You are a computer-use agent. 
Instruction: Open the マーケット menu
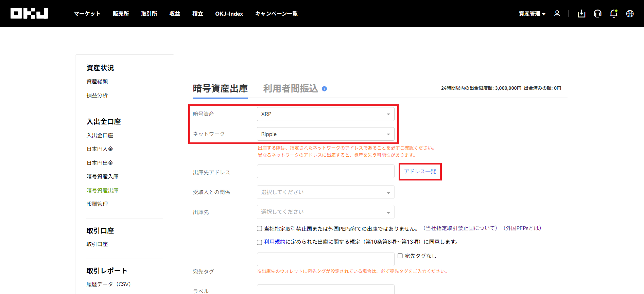coord(87,14)
